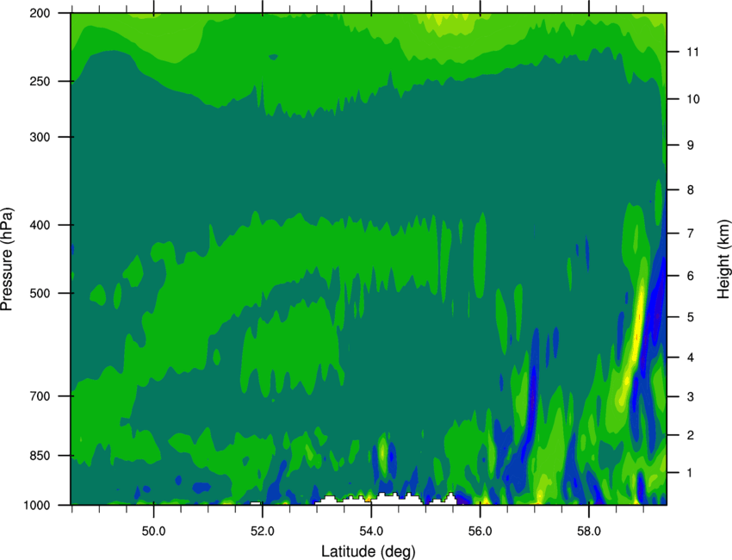Click the 1 km height label
The image size is (732, 560).
click(691, 473)
